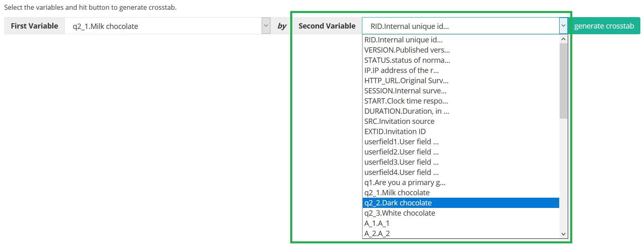Choose EXTID.Invitation ID option
The height and width of the screenshot is (245, 644).
pyautogui.click(x=395, y=131)
